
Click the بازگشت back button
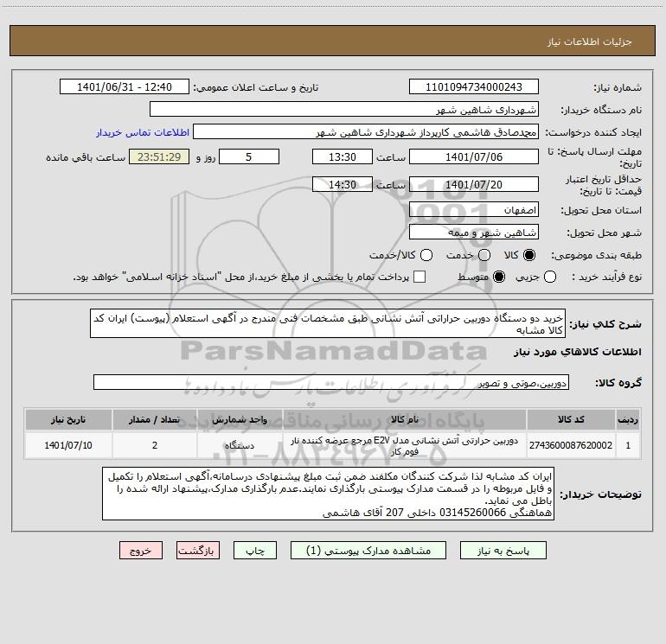tap(198, 551)
